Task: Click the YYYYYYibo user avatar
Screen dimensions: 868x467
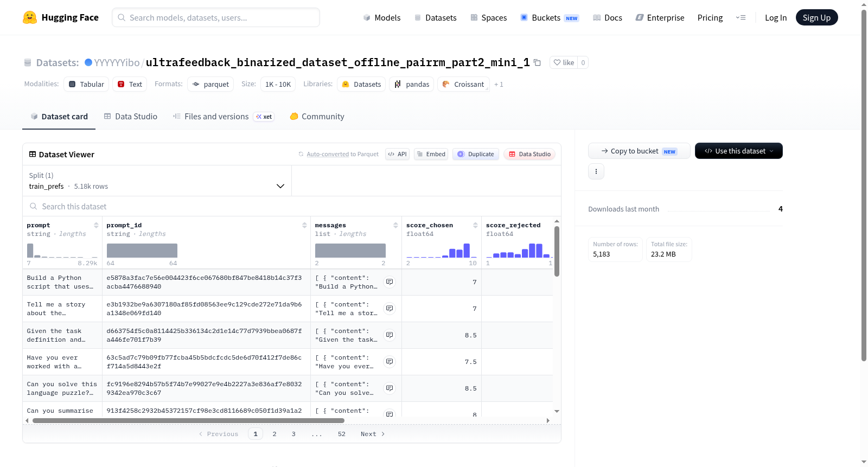Action: pos(88,62)
